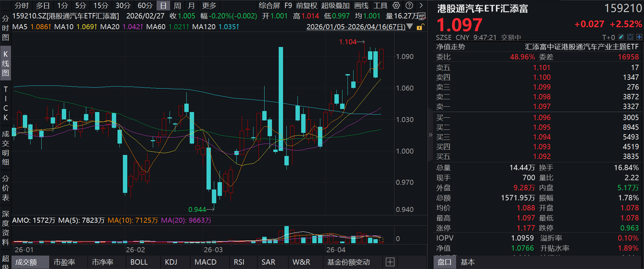Select the 60分 timeframe
Screen dimensions: 644x269
[145, 5]
